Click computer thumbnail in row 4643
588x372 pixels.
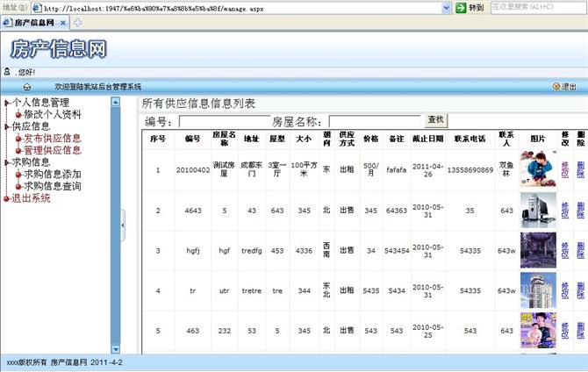(x=538, y=211)
